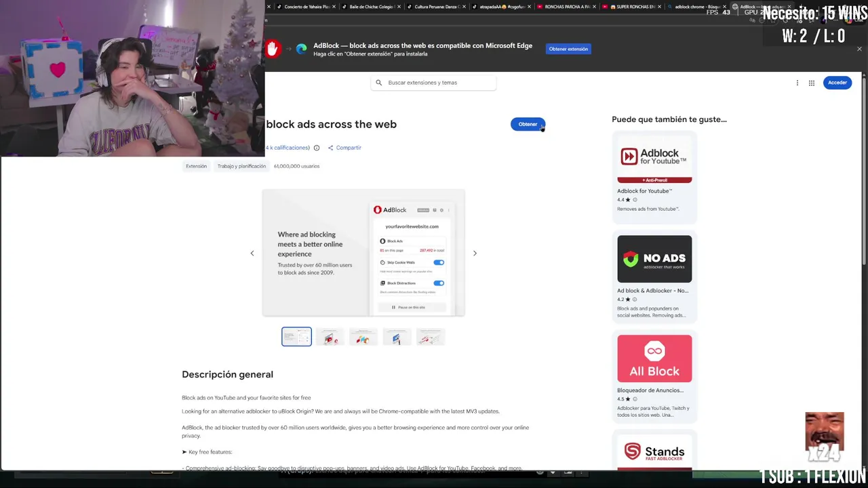Select the third carousel thumbnail

[363, 337]
